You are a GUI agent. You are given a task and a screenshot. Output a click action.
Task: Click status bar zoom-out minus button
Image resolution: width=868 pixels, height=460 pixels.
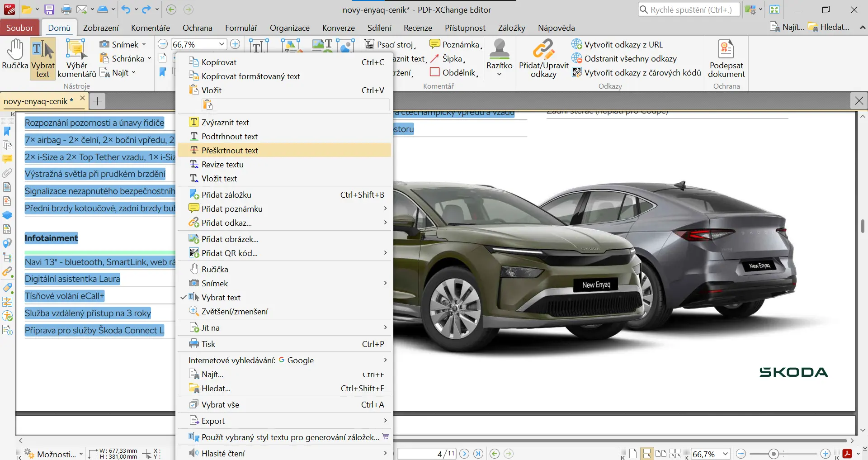coord(741,454)
